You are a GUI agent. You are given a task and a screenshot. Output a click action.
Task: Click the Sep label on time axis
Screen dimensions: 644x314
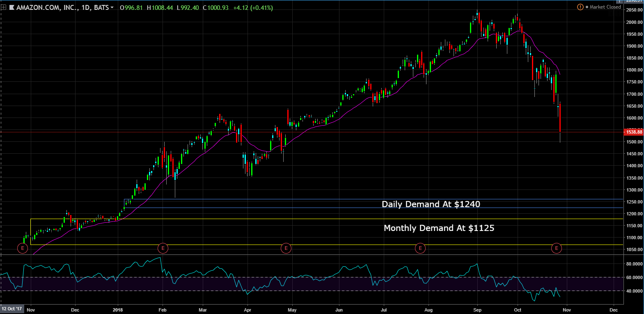[477, 310]
